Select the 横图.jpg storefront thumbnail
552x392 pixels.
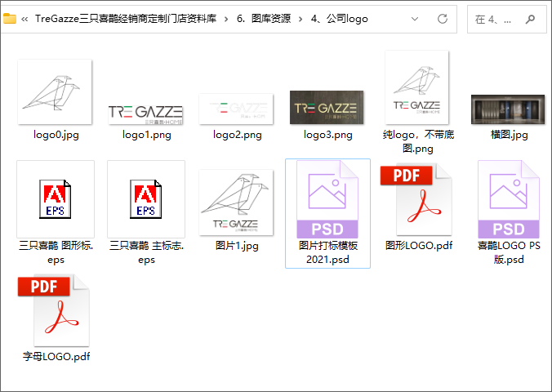(508, 109)
